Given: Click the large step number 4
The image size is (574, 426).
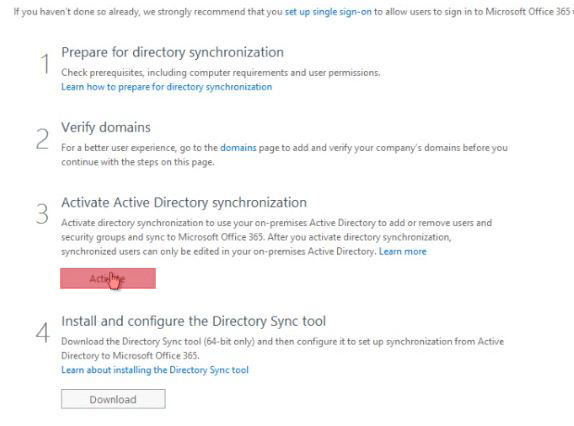Looking at the screenshot, I should point(43,332).
